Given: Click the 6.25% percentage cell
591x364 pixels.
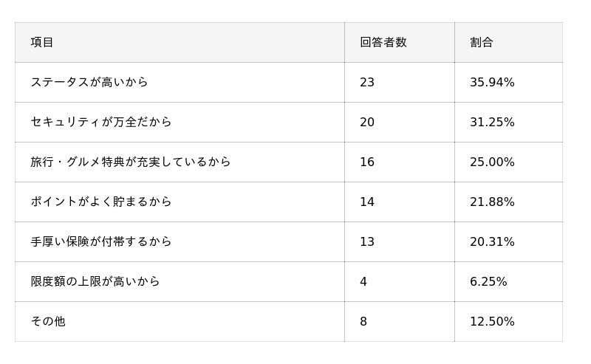Looking at the screenshot, I should [x=488, y=281].
